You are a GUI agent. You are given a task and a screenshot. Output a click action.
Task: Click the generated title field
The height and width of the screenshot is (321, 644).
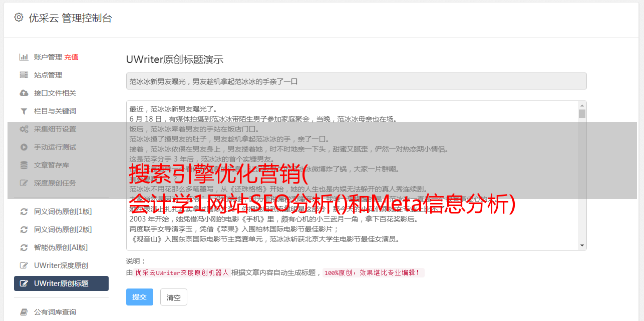coord(356,81)
